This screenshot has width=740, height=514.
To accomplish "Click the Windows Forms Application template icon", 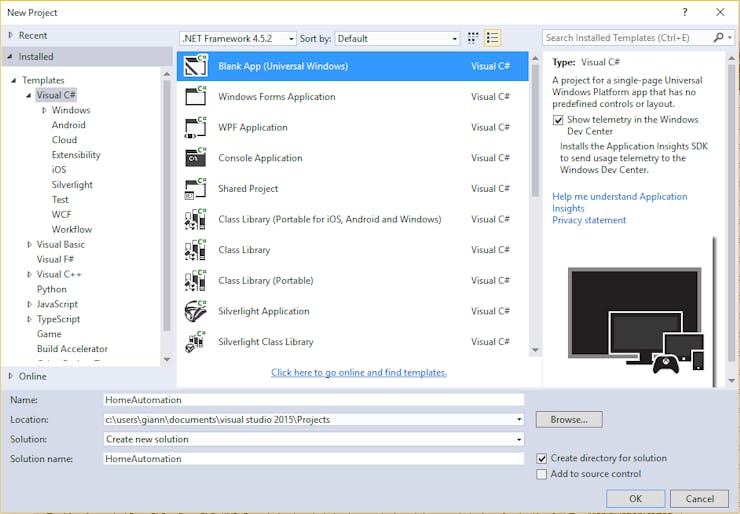I will click(x=195, y=96).
